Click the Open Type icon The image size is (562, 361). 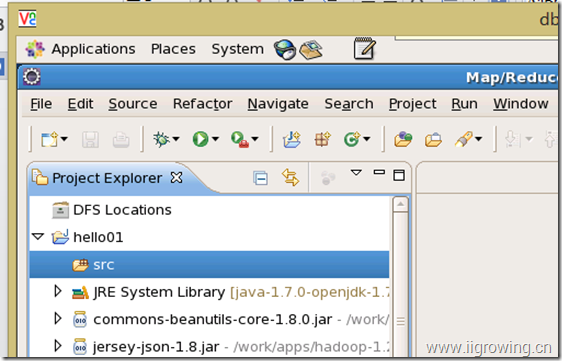pos(403,139)
